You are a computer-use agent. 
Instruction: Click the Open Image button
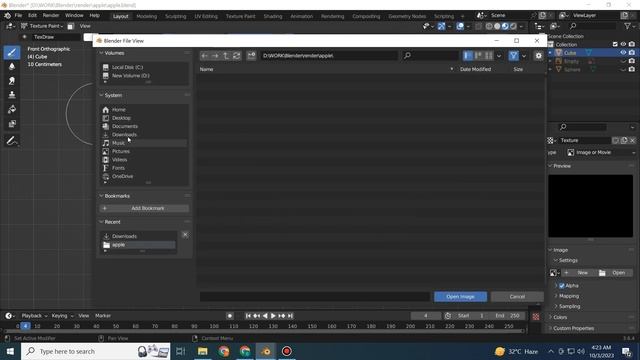point(460,297)
